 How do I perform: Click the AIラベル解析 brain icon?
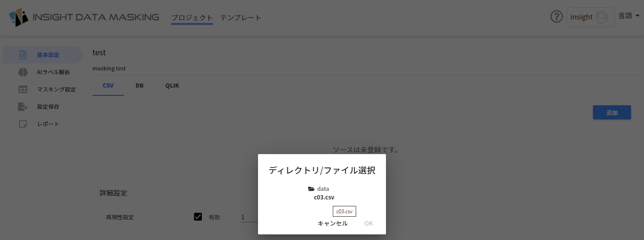pos(23,72)
